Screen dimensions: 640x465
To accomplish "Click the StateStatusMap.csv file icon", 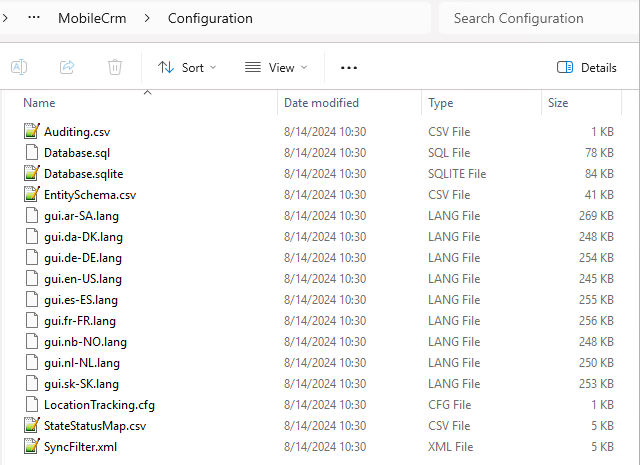I will [x=31, y=426].
